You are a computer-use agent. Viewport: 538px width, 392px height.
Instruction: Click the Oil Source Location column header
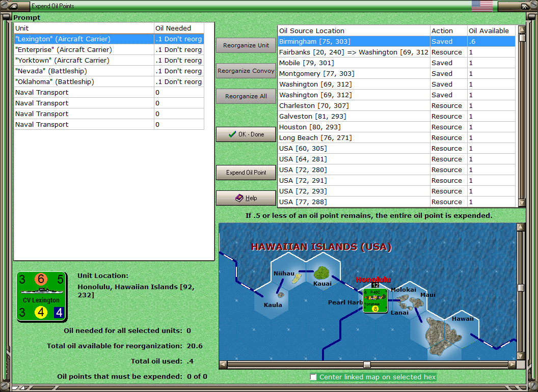[x=354, y=31]
